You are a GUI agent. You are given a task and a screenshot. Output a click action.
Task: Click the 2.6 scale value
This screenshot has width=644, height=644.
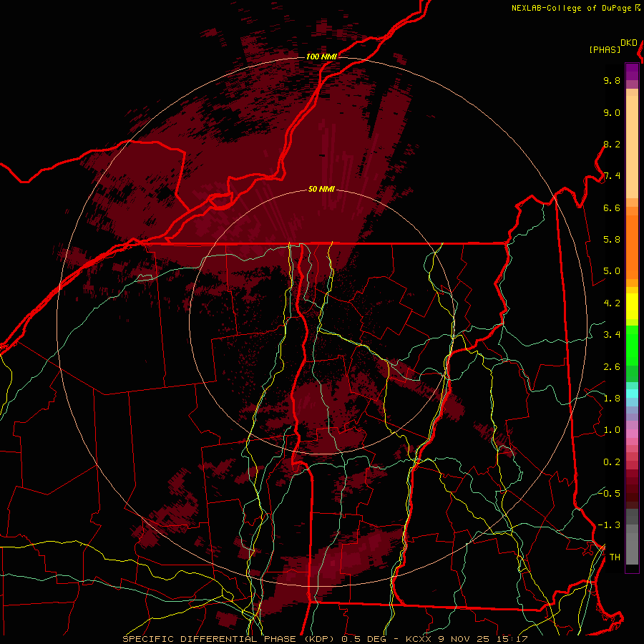[612, 367]
